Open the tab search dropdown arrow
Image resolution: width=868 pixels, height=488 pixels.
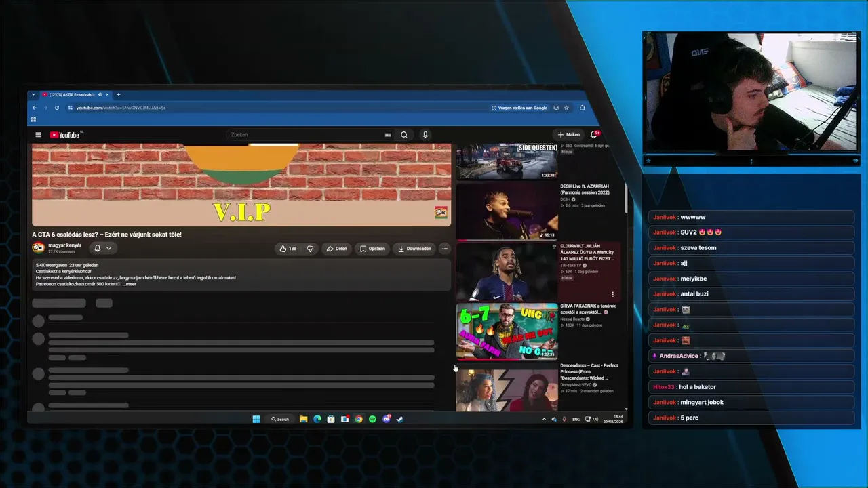coord(34,94)
